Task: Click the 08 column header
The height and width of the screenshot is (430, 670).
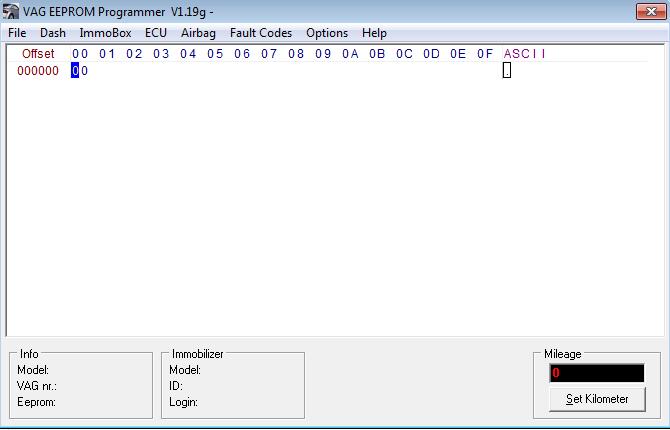Action: point(296,54)
